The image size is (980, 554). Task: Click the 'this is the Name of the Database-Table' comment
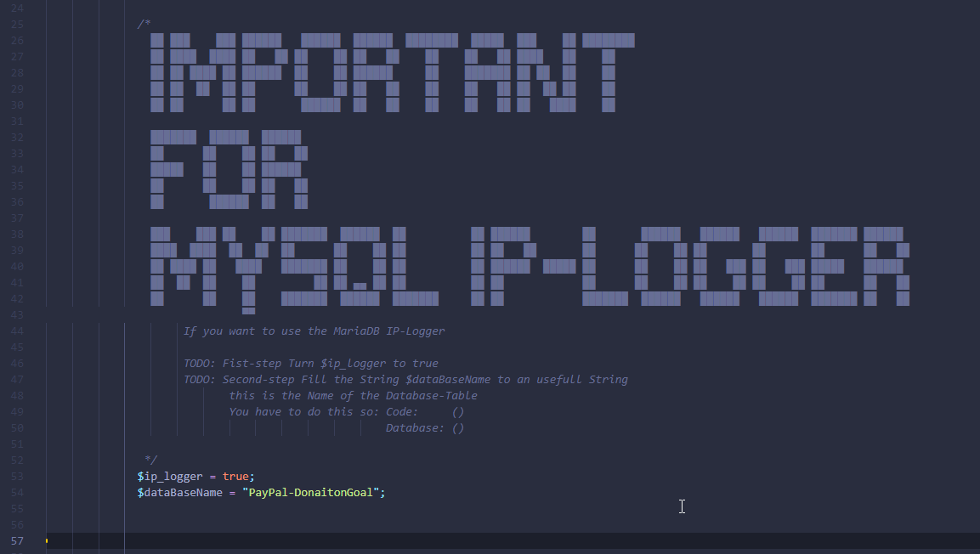[x=353, y=396]
